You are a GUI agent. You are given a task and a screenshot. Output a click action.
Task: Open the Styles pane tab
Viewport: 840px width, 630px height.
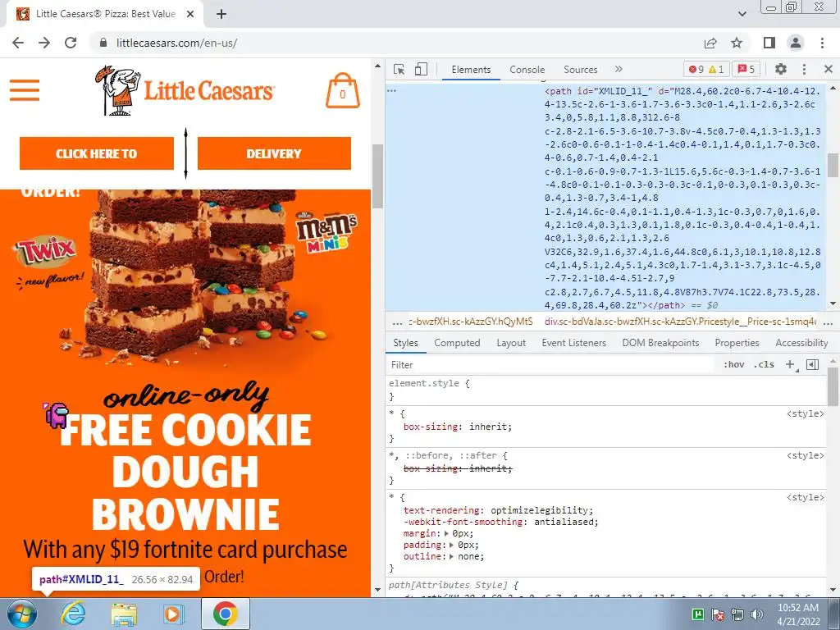(405, 343)
